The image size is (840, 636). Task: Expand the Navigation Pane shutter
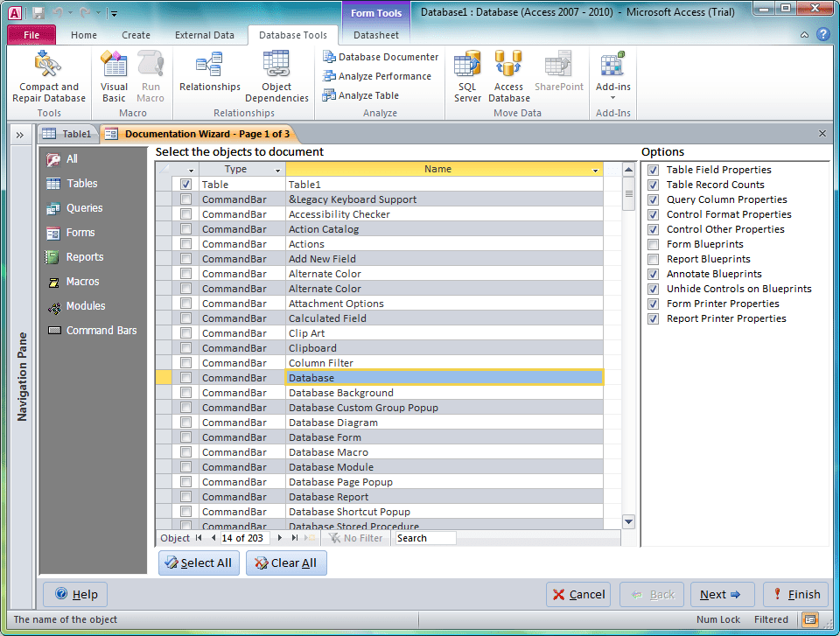click(x=20, y=135)
